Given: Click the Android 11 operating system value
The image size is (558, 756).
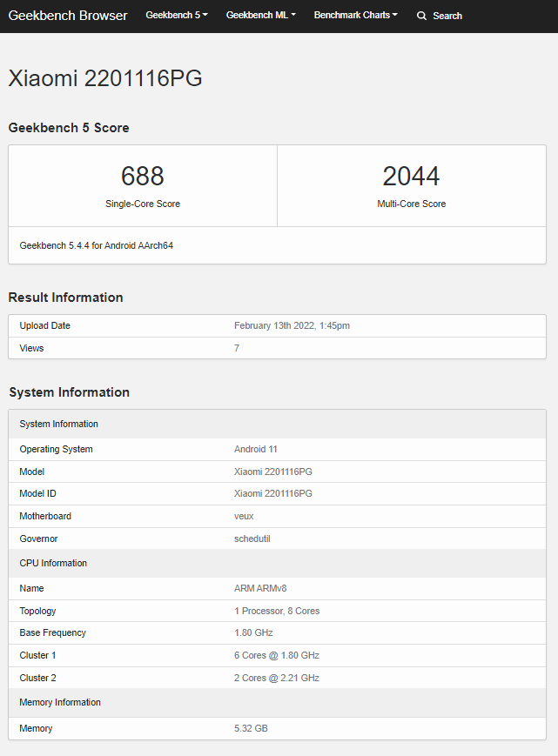Looking at the screenshot, I should pyautogui.click(x=256, y=449).
